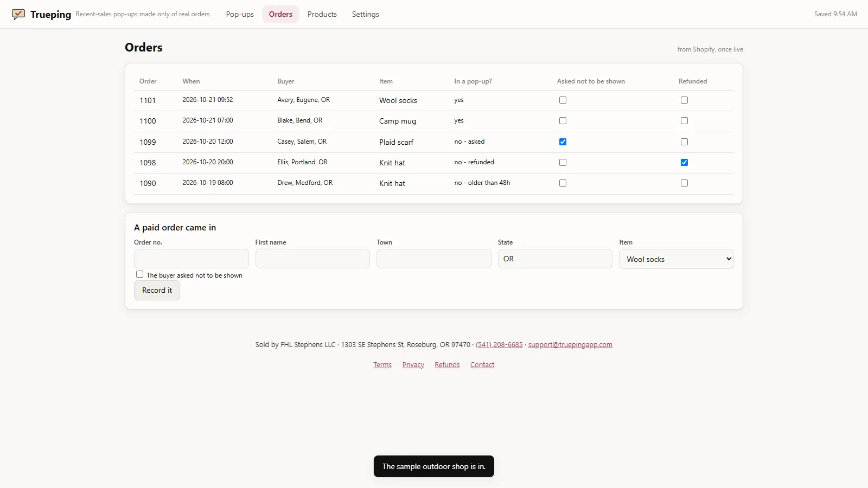This screenshot has height=488, width=868.
Task: Click 'Plaid scarf' item cell
Action: (x=396, y=143)
